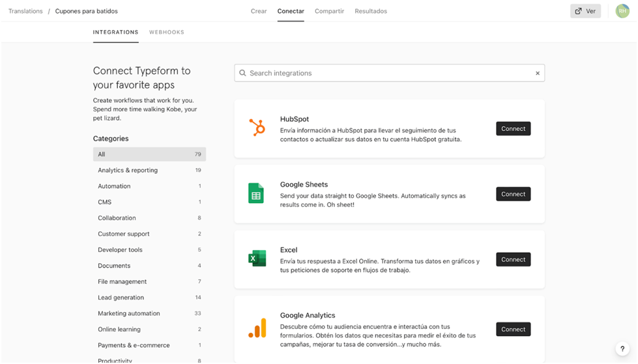Focus the Search integrations field

tap(390, 73)
